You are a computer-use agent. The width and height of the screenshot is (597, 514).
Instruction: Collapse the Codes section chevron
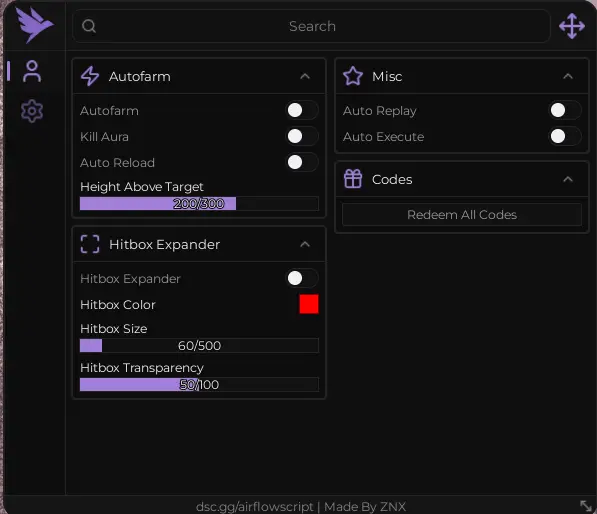(x=568, y=179)
